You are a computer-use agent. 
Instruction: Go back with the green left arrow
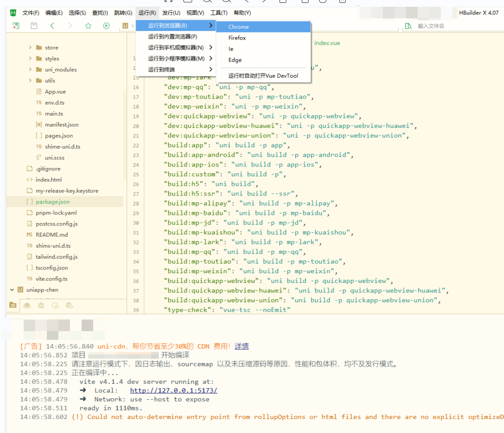(52, 26)
